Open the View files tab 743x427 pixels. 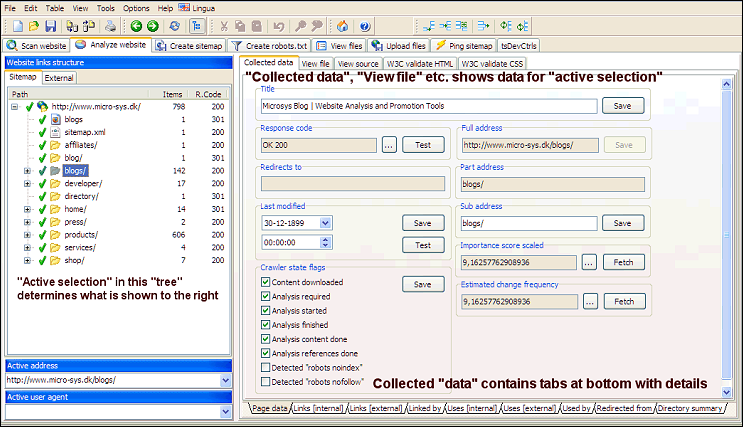click(339, 45)
